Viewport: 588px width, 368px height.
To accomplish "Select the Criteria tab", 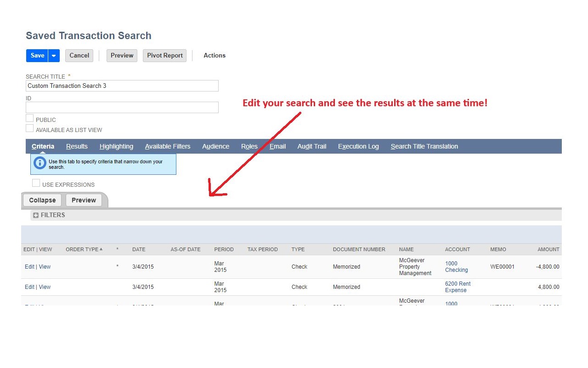I will pos(43,146).
